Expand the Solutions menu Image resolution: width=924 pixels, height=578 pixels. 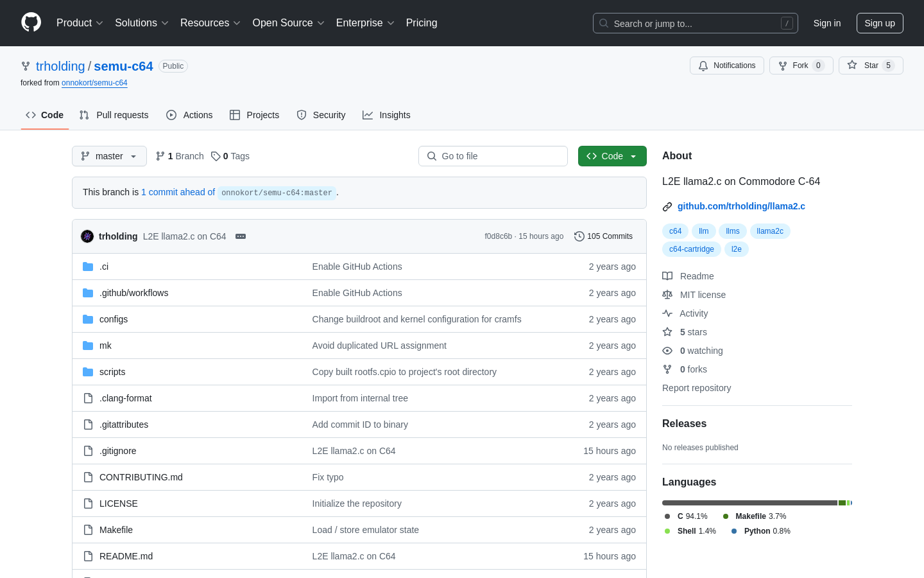(142, 23)
